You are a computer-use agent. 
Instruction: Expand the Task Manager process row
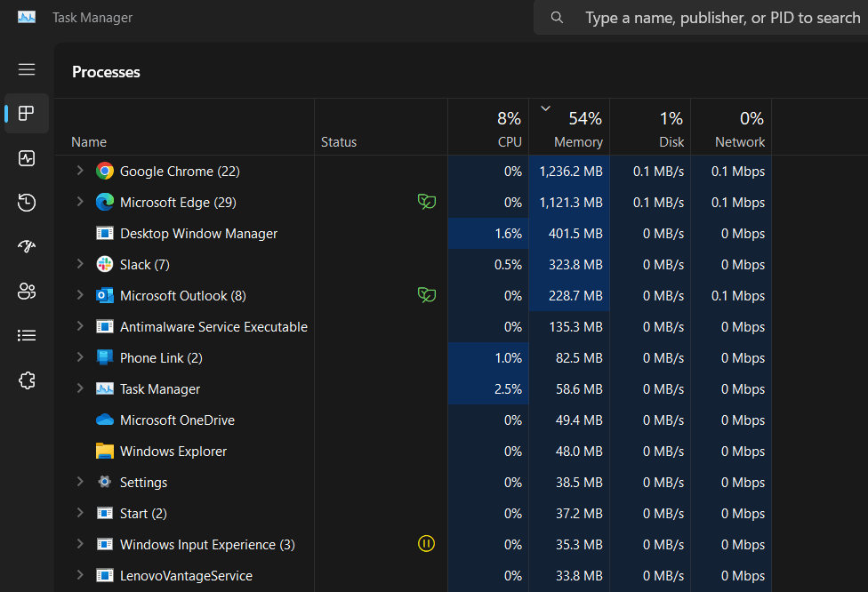pos(80,388)
